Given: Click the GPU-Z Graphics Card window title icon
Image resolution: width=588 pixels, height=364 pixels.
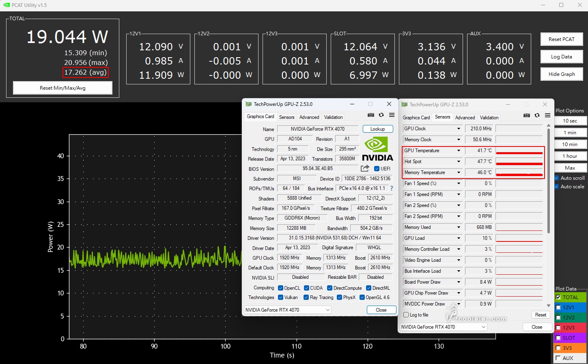Looking at the screenshot, I should 248,104.
